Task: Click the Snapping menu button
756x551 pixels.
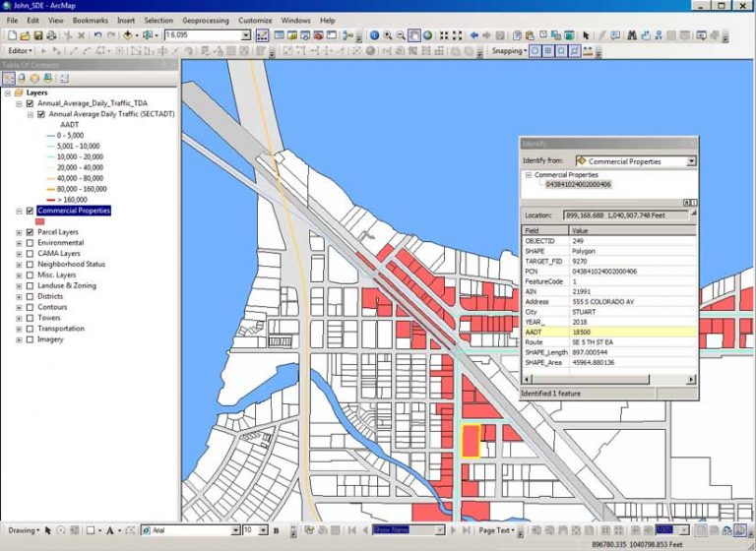Action: (x=508, y=50)
